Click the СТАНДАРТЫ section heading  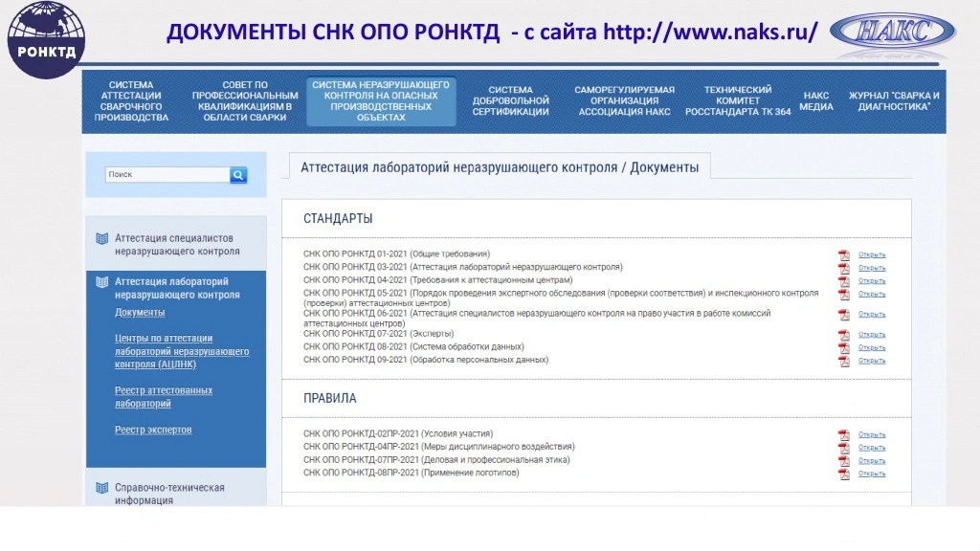[338, 219]
